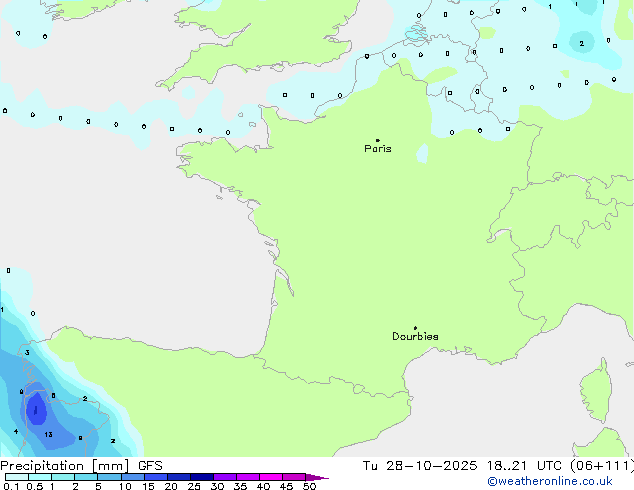Screen dimensions: 634x490
Task: Select the 2–5 mm legend color swatch
Action: click(86, 477)
